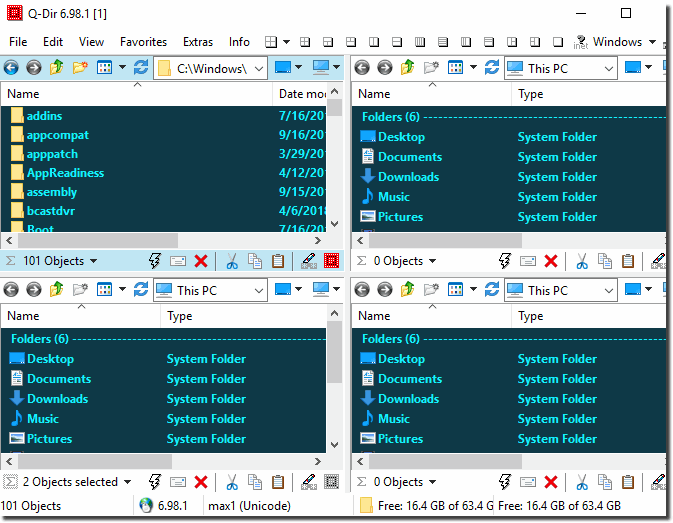Viewport: 673px width, 523px height.
Task: Select the appcompat folder
Action: (x=58, y=135)
